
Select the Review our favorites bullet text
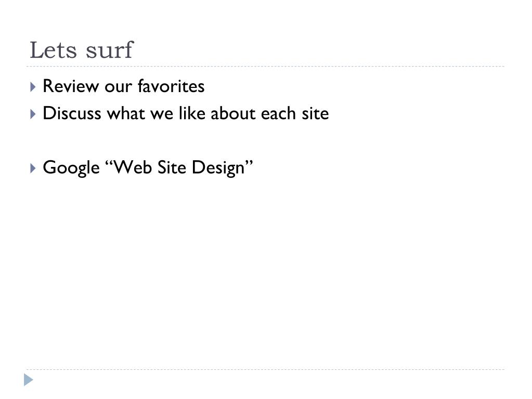[123, 86]
